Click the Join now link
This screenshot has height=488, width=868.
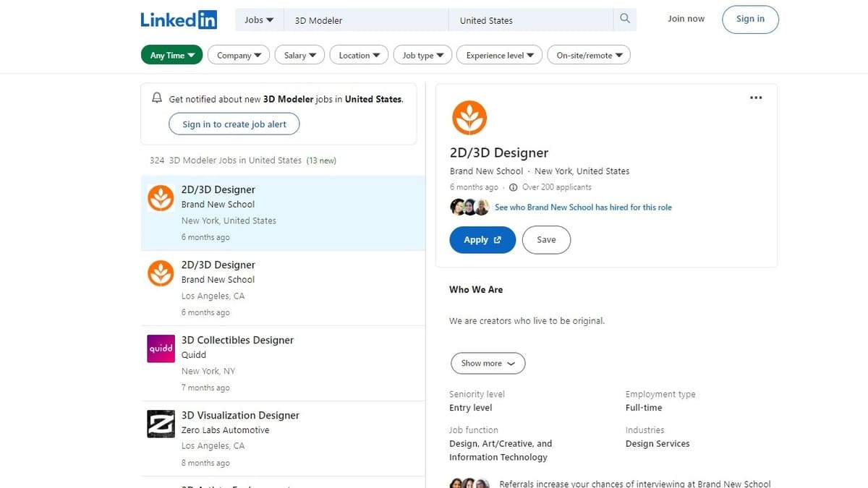tap(686, 19)
